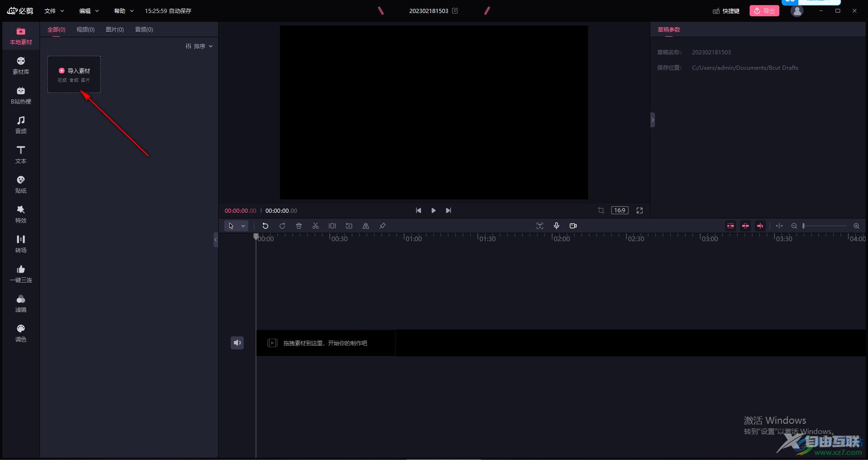Open the 调色 color grading panel
Image resolution: width=868 pixels, height=460 pixels.
[x=21, y=333]
